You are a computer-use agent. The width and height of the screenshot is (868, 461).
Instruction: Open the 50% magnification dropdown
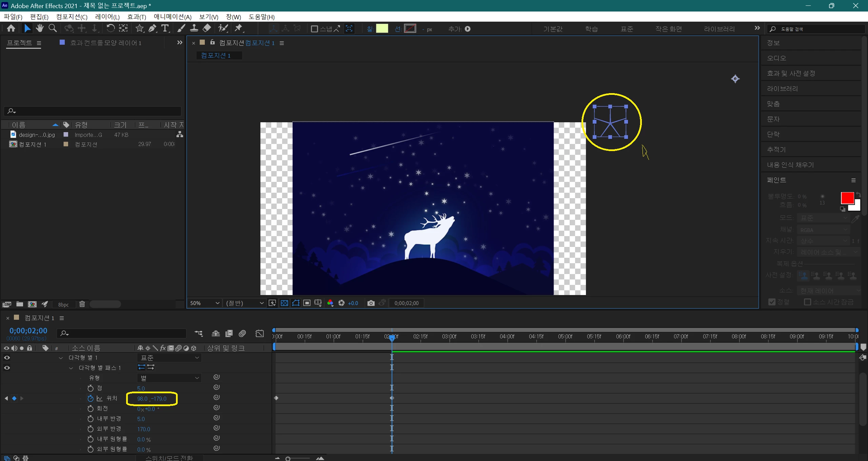point(205,303)
